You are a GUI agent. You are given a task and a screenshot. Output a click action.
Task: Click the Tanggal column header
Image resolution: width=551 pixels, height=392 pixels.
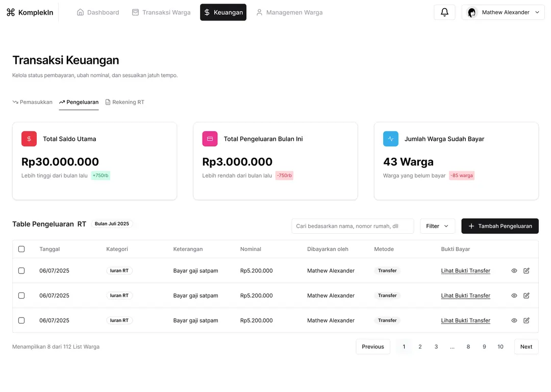[49, 249]
